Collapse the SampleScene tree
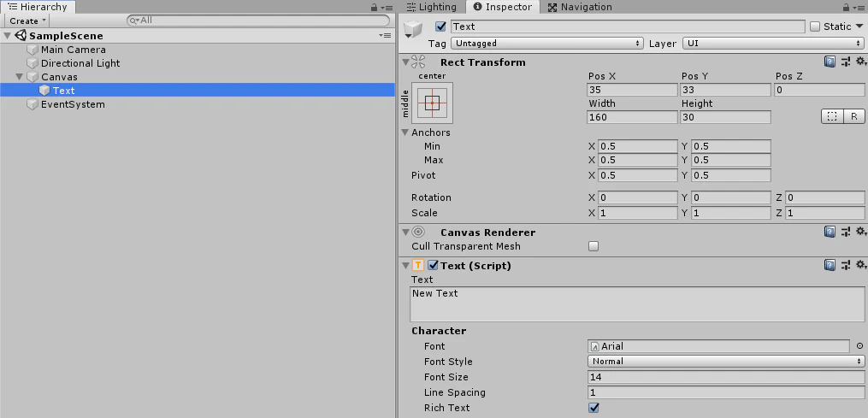The image size is (868, 418). pyautogui.click(x=7, y=35)
